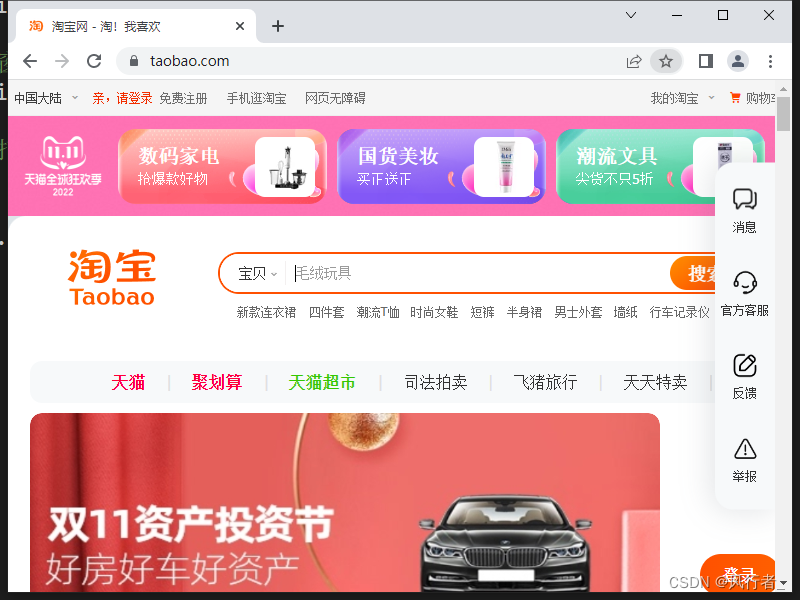The width and height of the screenshot is (800, 600).
Task: Open the Chrome profile avatar
Action: coord(738,61)
